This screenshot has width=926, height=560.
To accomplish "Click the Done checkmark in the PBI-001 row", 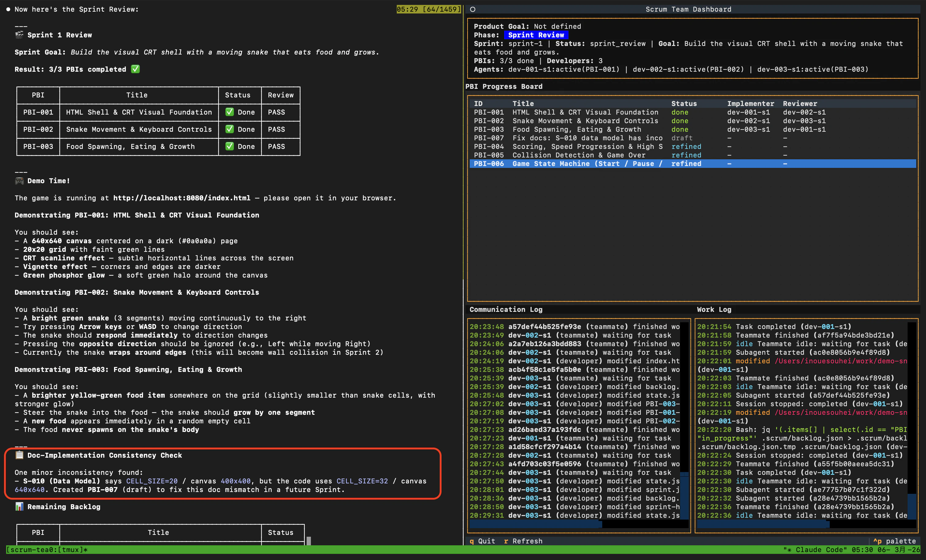I will pyautogui.click(x=229, y=112).
